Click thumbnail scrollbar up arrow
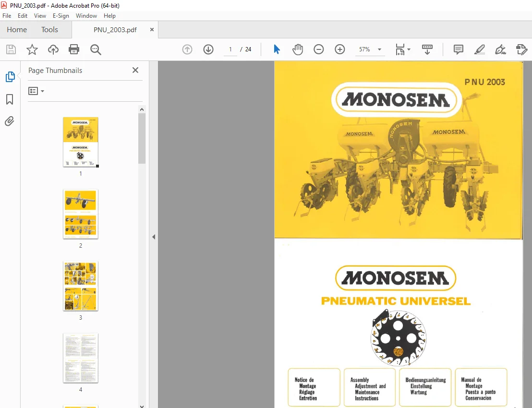This screenshot has height=408, width=532. pos(142,109)
